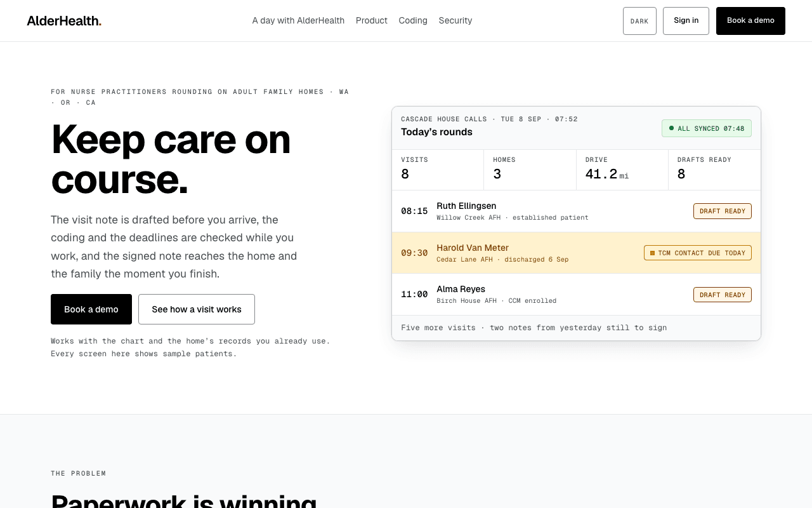The height and width of the screenshot is (508, 812).
Task: Open 'A day with AlderHealth' nav link
Action: (x=298, y=20)
